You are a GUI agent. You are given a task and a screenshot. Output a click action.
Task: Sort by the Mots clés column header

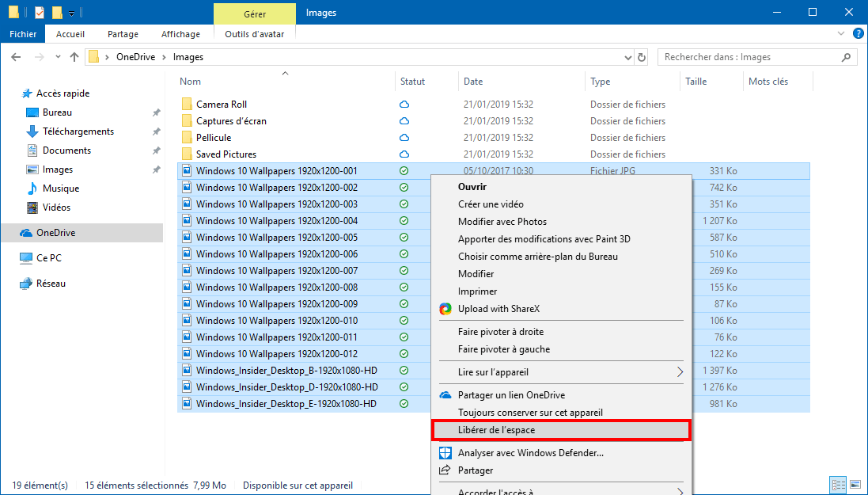pyautogui.click(x=768, y=82)
